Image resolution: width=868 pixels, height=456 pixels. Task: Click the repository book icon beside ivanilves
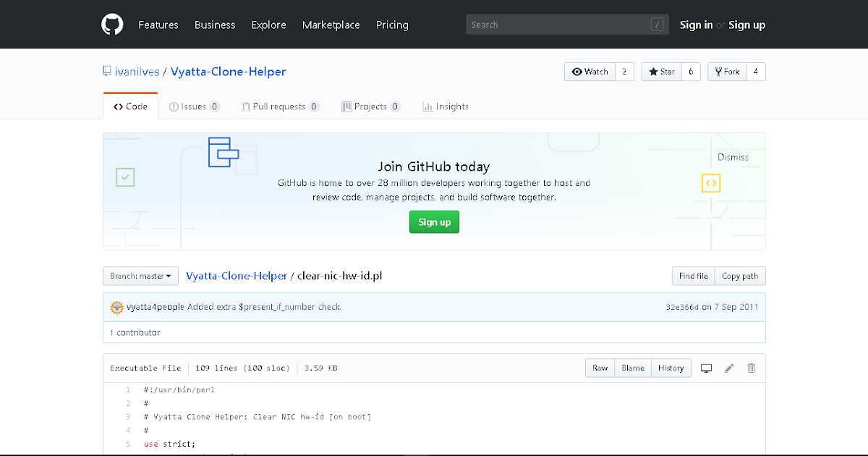click(106, 71)
